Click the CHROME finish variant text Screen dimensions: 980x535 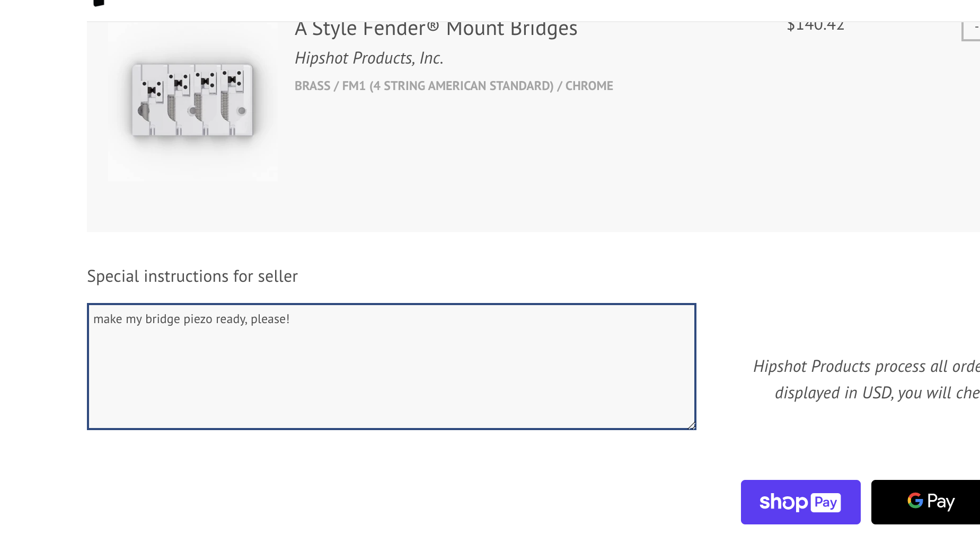click(x=589, y=86)
